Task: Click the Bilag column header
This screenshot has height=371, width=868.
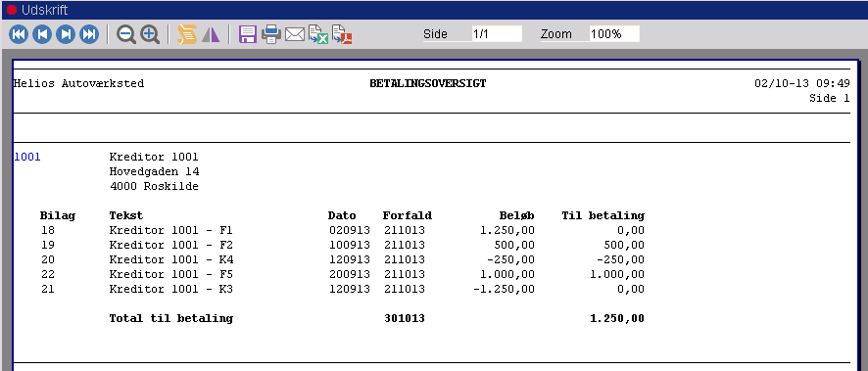Action: (58, 215)
